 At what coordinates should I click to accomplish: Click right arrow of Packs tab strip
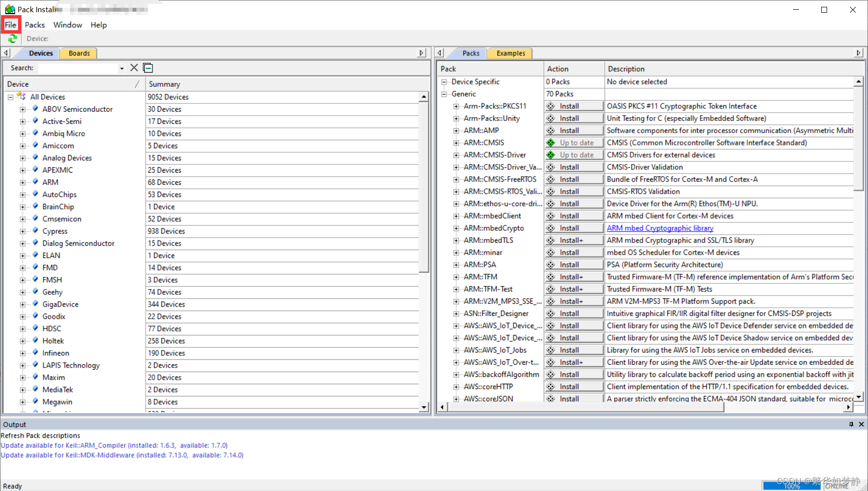tap(859, 53)
